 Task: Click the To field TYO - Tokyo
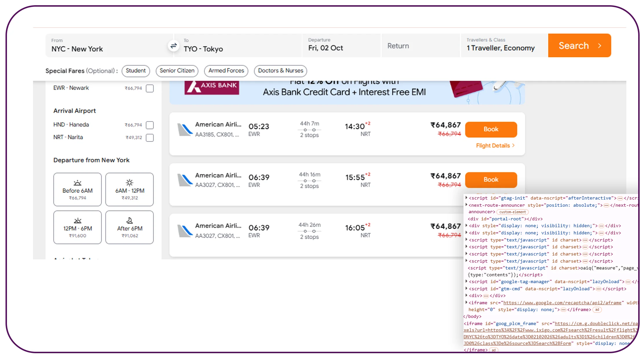point(238,45)
